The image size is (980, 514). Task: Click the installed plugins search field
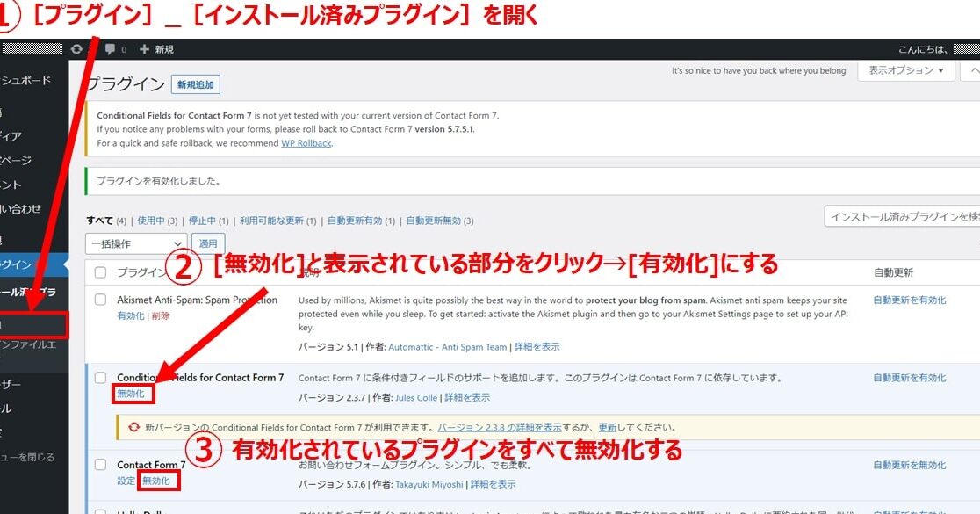902,216
